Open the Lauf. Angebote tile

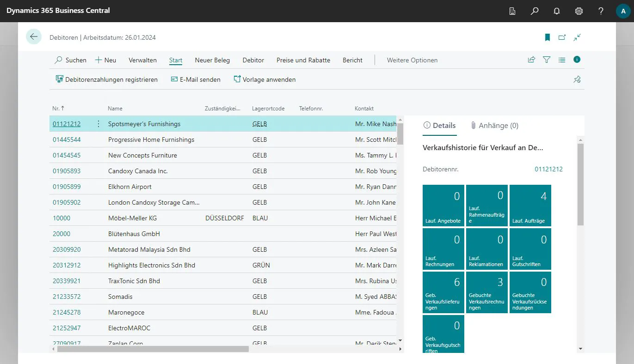pos(443,206)
